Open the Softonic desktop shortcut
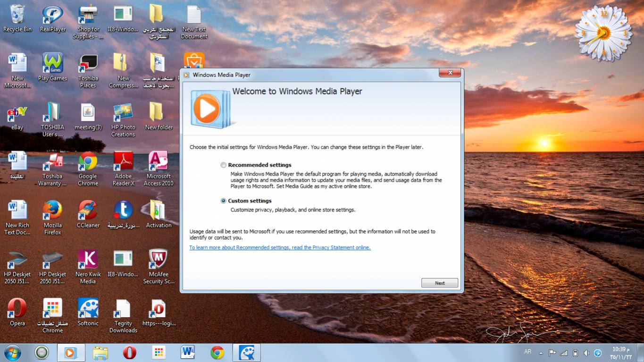 88,312
